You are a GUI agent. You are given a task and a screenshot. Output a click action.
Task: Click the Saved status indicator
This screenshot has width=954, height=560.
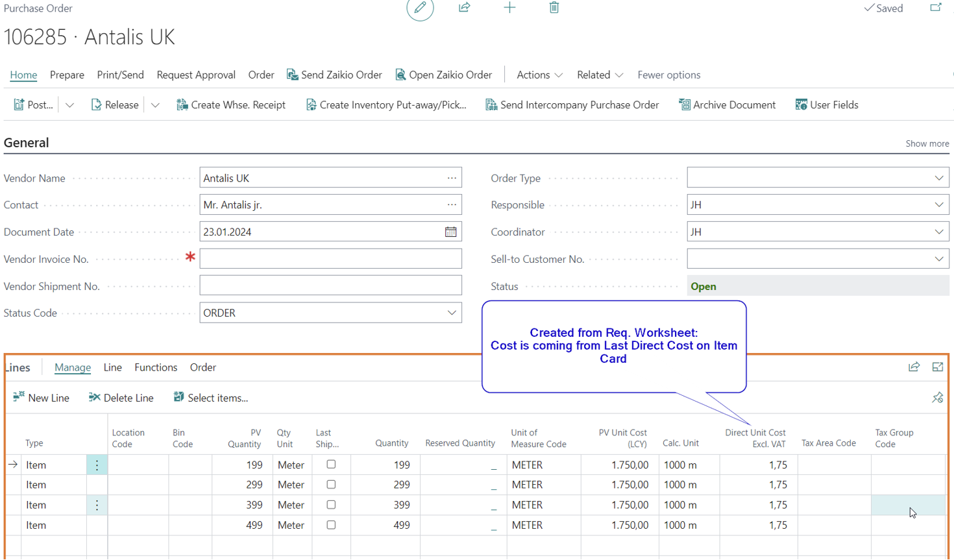[x=883, y=8]
